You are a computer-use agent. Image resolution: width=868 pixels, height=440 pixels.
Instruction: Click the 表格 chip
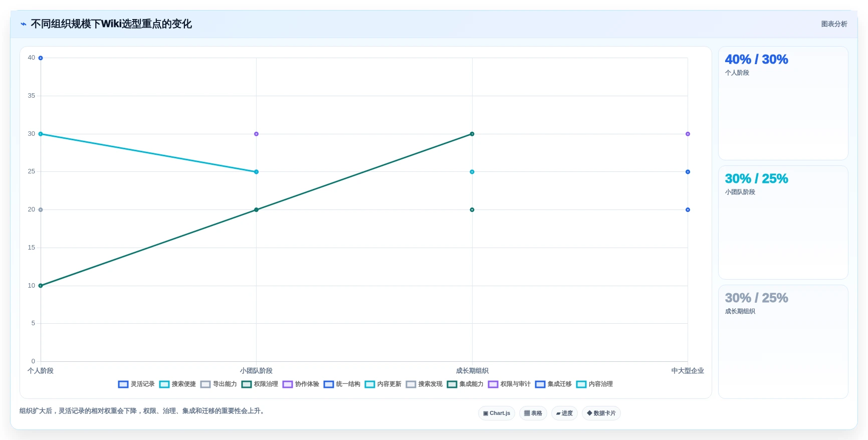click(533, 413)
